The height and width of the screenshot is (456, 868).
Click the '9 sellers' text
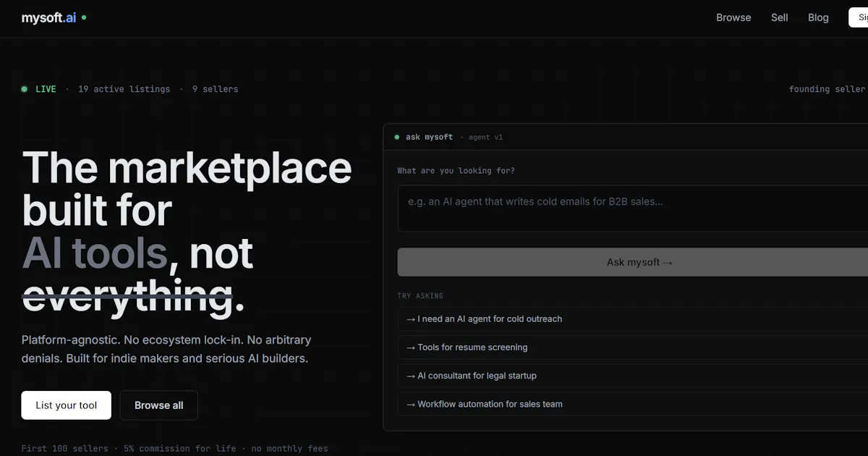coord(215,89)
